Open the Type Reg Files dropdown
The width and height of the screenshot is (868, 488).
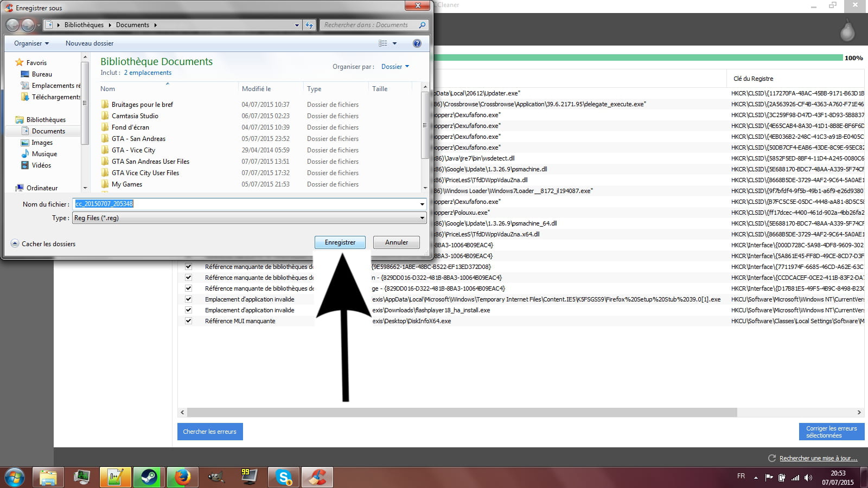(249, 218)
